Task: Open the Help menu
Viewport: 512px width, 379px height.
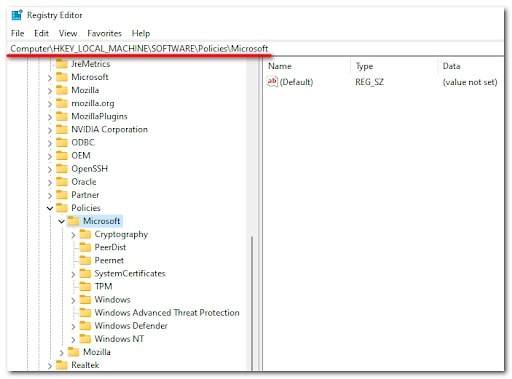Action: pyautogui.click(x=141, y=33)
